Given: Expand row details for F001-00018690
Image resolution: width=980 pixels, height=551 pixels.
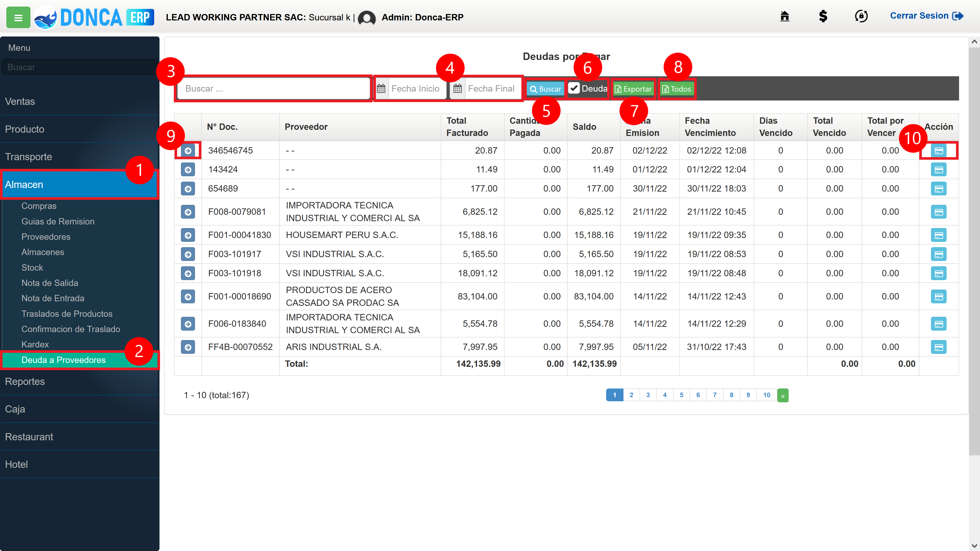Looking at the screenshot, I should [x=188, y=296].
